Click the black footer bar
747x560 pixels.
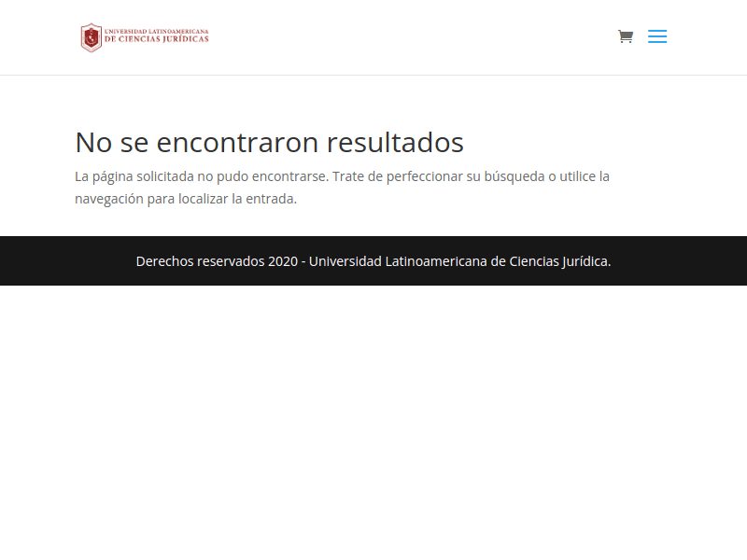[373, 260]
